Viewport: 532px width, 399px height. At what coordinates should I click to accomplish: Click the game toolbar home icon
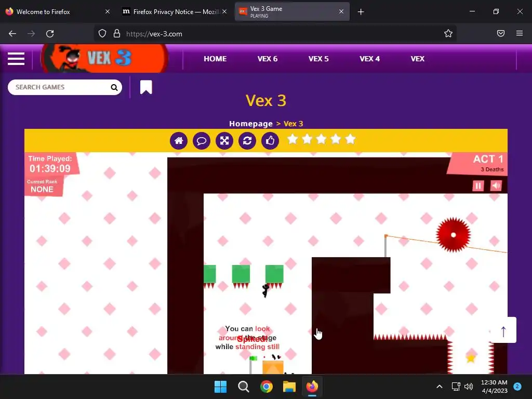(x=179, y=140)
